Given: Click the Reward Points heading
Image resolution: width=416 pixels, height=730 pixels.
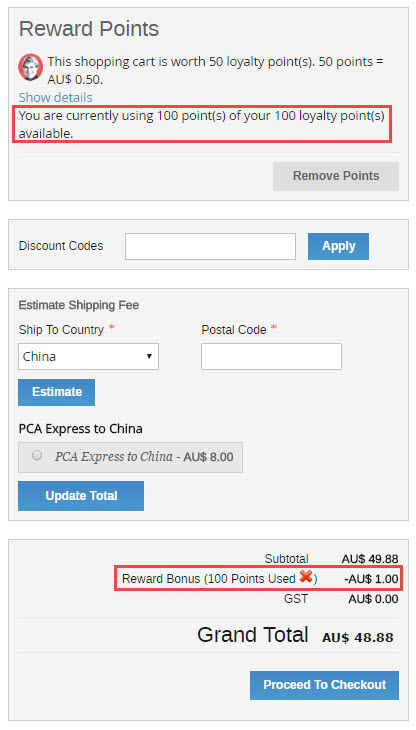Looking at the screenshot, I should [89, 29].
